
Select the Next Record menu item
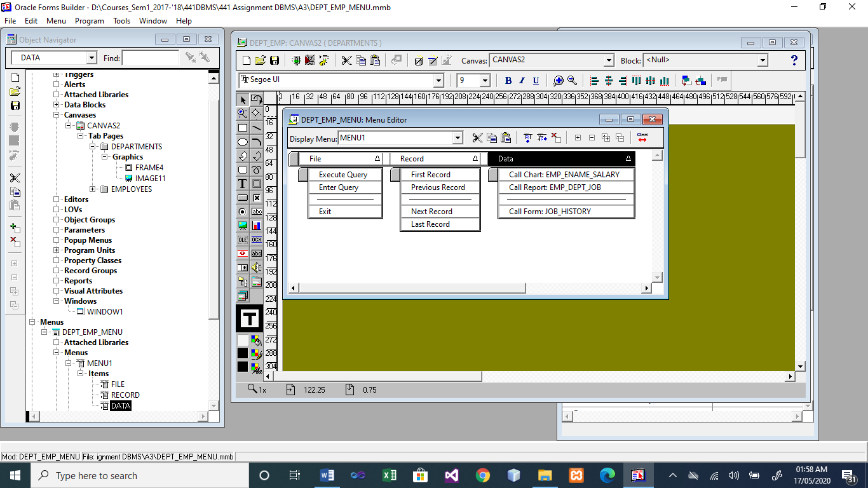(x=440, y=212)
